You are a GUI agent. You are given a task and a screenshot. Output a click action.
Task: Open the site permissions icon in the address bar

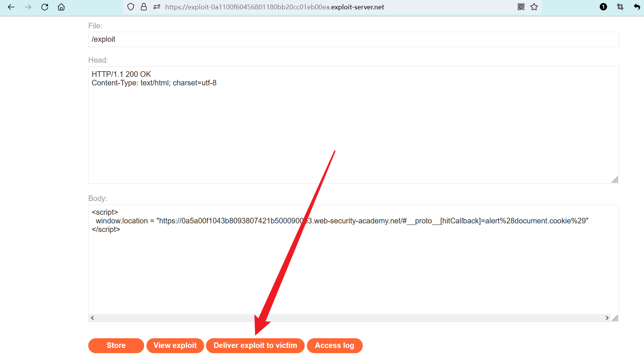tap(157, 7)
